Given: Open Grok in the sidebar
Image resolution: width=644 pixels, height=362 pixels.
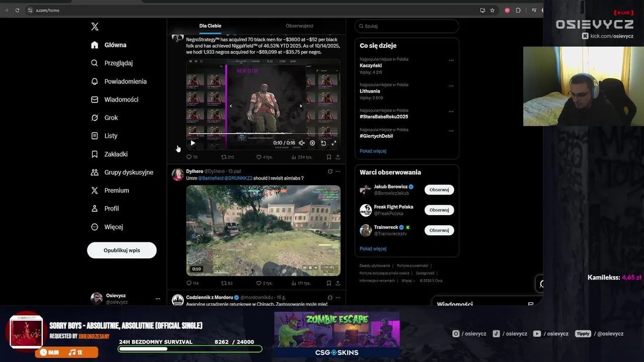Looking at the screenshot, I should [x=104, y=118].
